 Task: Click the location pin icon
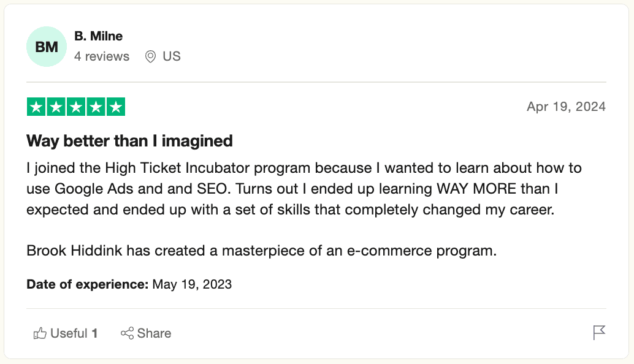150,57
